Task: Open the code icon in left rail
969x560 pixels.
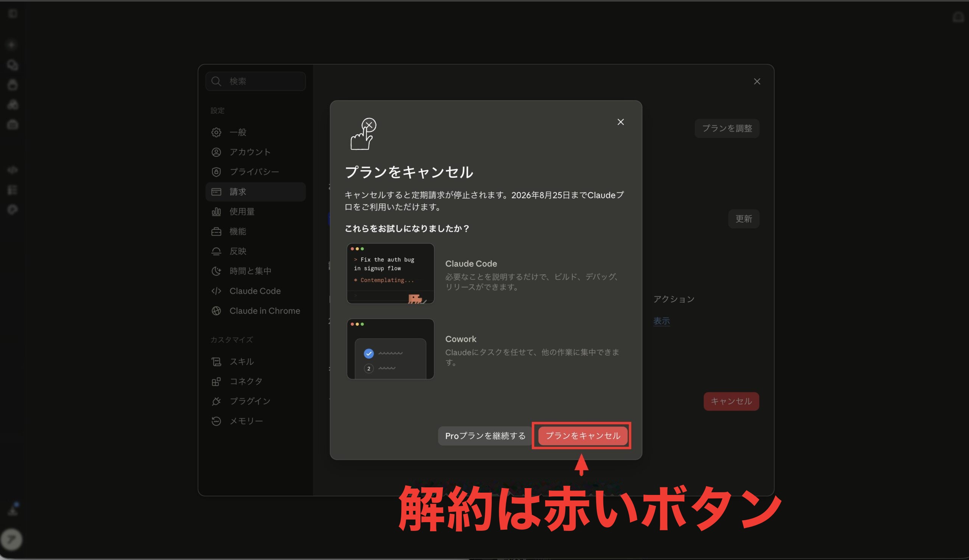Action: [13, 170]
